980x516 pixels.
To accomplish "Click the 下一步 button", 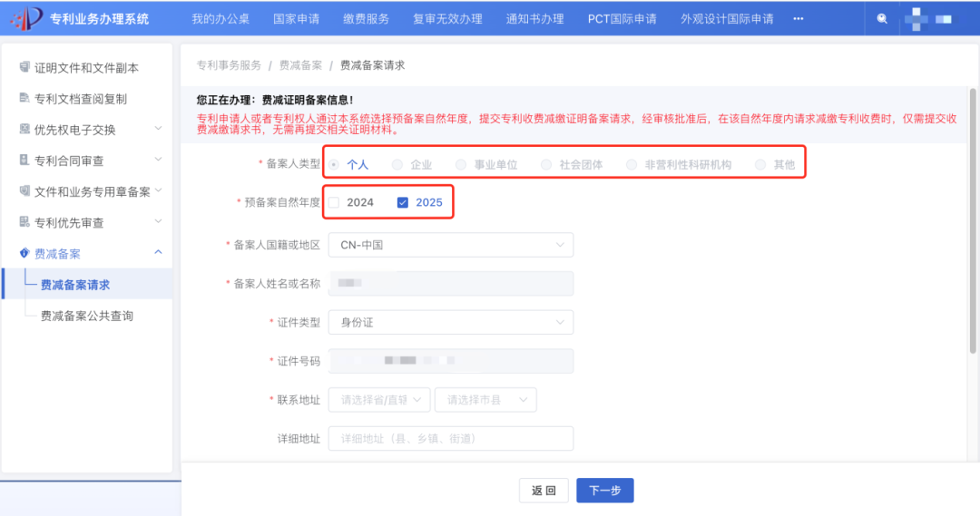I will (604, 491).
